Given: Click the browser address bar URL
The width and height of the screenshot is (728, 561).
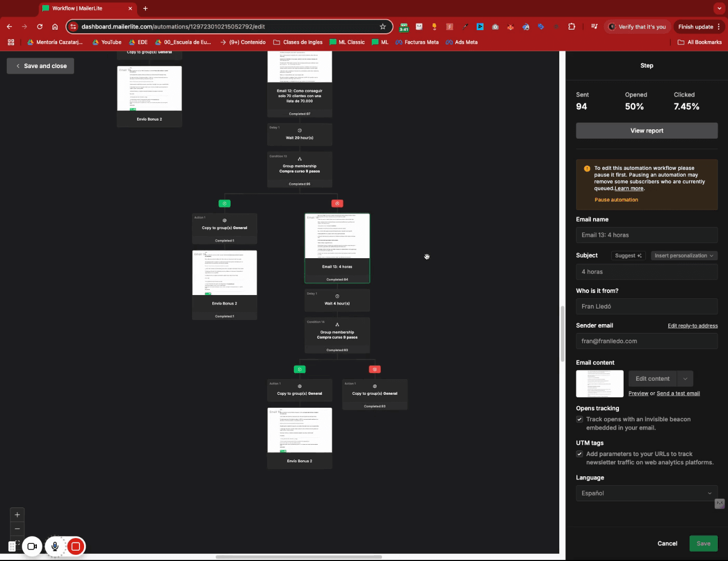Looking at the screenshot, I should tap(173, 26).
